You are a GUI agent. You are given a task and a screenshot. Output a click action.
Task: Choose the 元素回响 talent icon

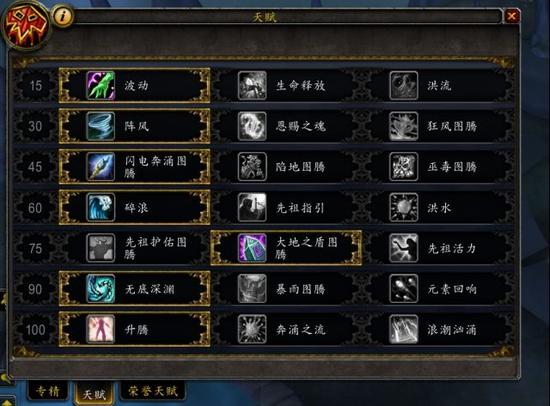[x=403, y=289]
